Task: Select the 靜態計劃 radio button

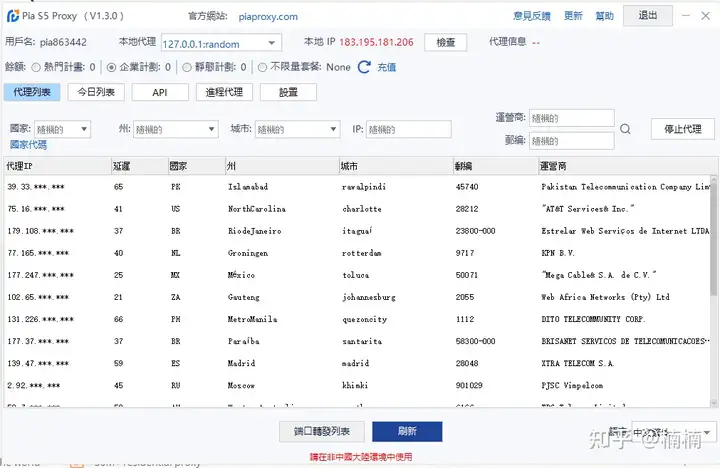Action: 187,68
